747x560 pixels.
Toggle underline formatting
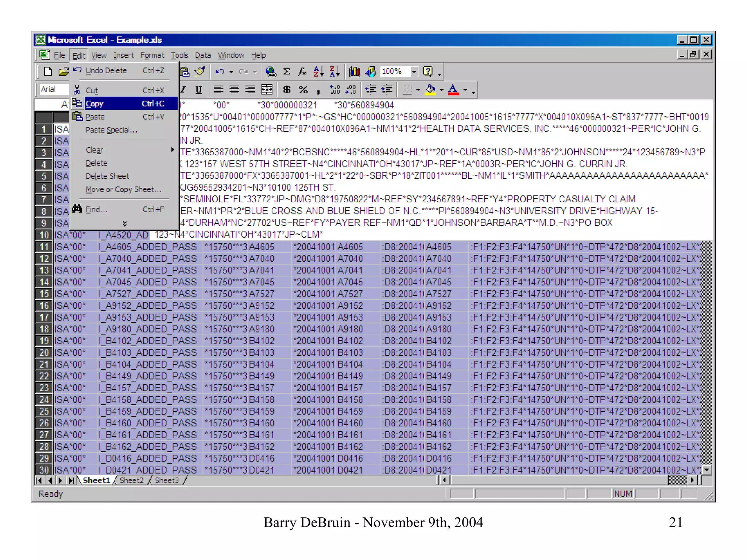point(198,89)
